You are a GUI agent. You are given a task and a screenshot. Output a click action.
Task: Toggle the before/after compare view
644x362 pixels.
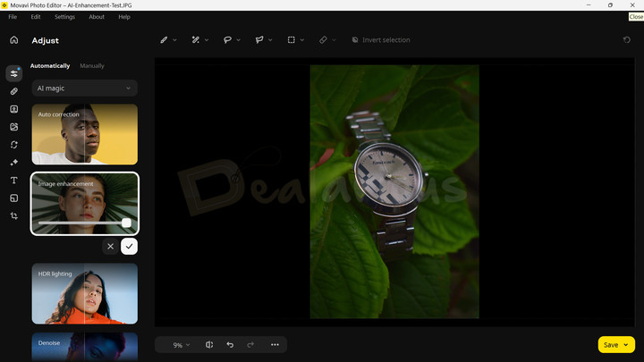coord(209,345)
